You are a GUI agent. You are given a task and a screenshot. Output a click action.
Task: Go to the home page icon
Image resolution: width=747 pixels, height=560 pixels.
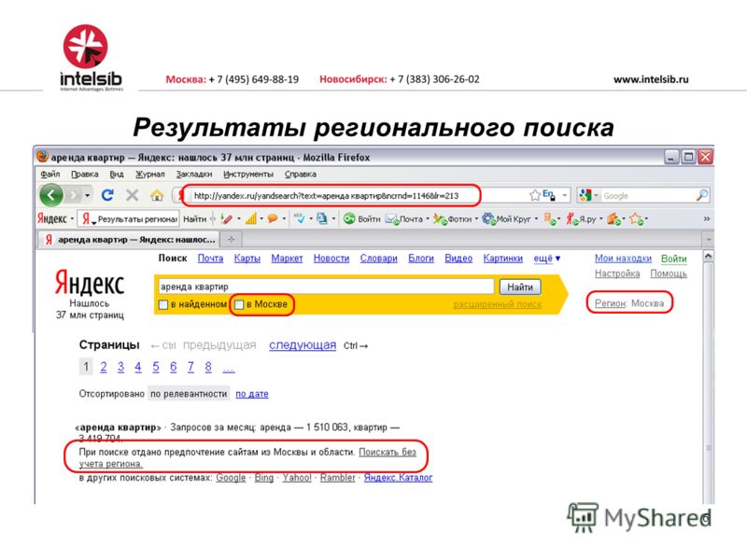[157, 195]
